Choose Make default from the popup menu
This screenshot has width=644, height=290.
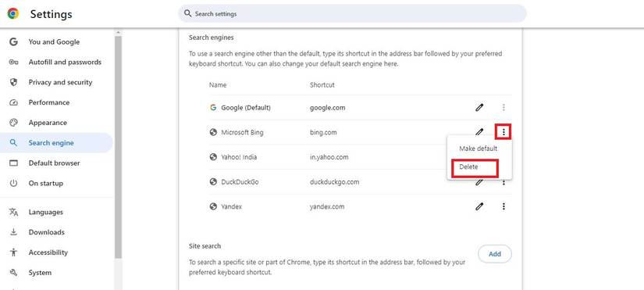478,149
